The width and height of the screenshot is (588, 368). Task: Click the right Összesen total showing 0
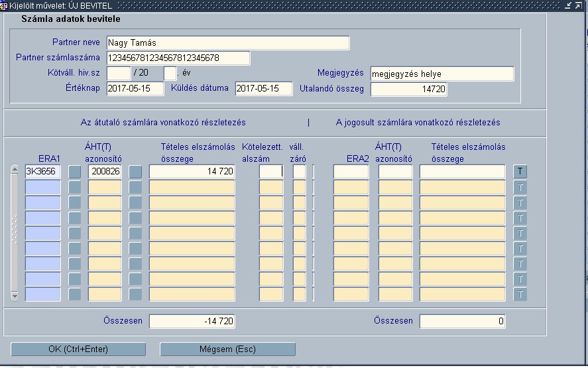462,322
